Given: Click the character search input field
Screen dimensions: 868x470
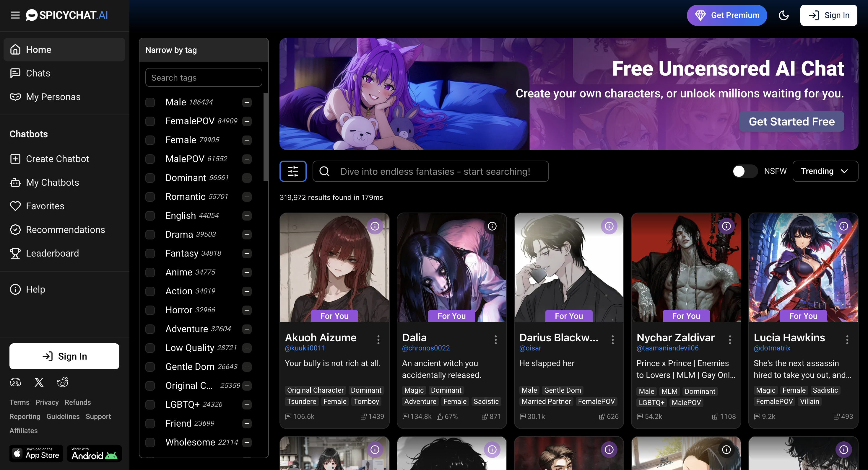Looking at the screenshot, I should click(431, 171).
